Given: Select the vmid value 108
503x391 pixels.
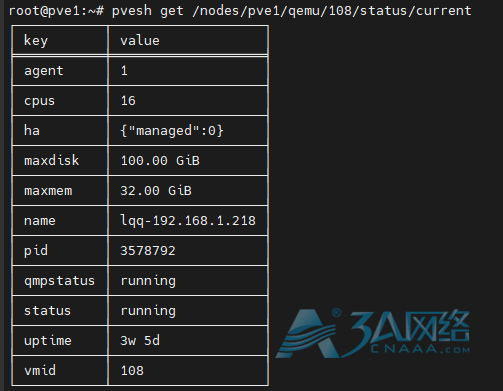Looking at the screenshot, I should tap(132, 371).
